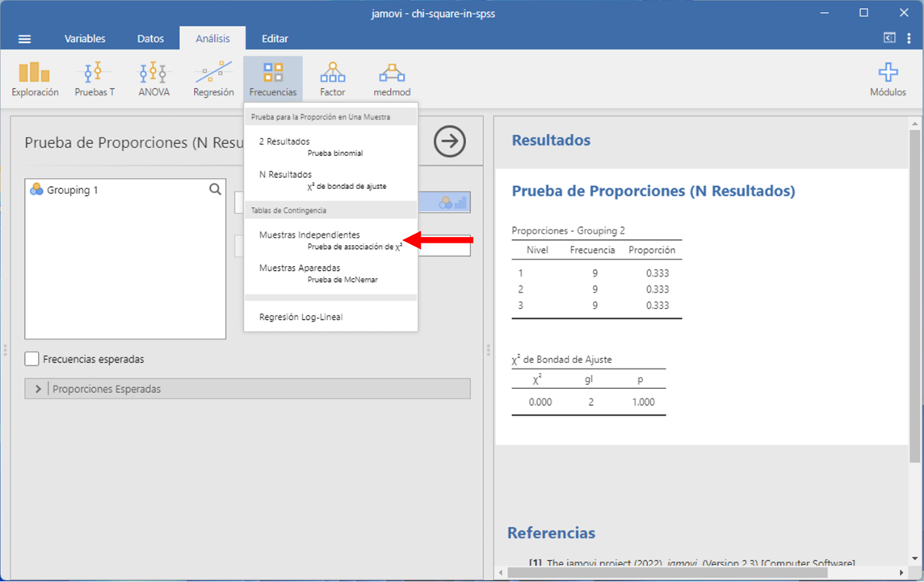The image size is (924, 582).
Task: Open the Exploración analysis menu
Action: tap(35, 79)
